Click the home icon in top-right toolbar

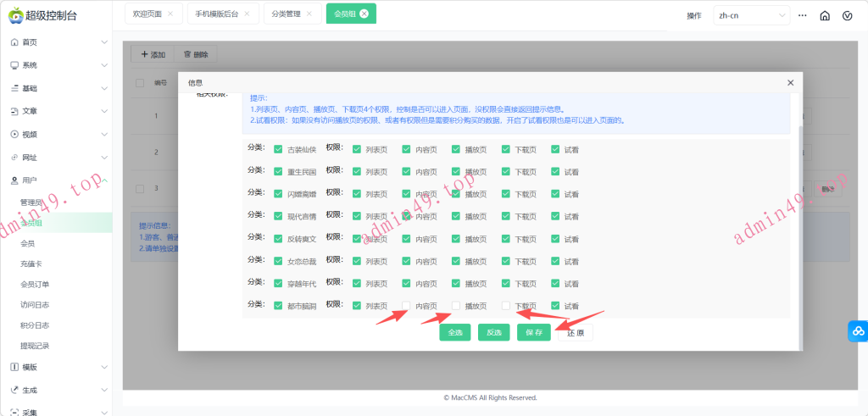(825, 15)
